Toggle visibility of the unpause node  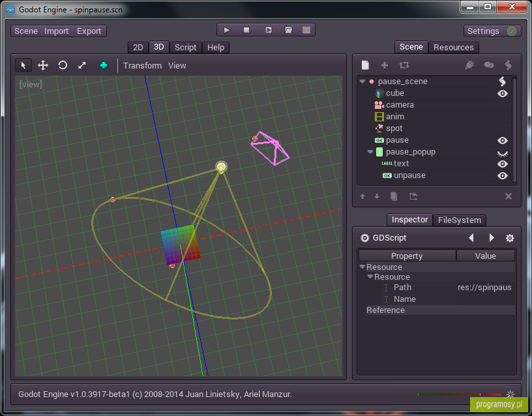(503, 175)
